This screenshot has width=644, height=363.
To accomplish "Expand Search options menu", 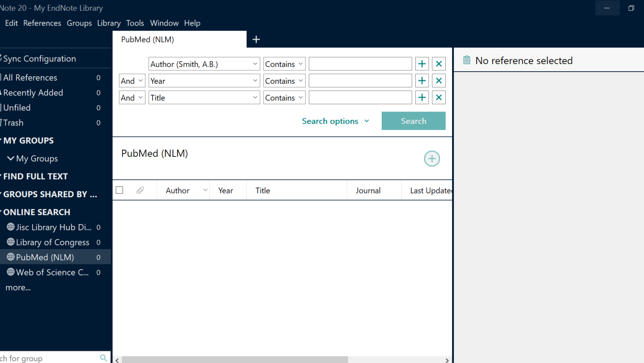I will tap(335, 121).
